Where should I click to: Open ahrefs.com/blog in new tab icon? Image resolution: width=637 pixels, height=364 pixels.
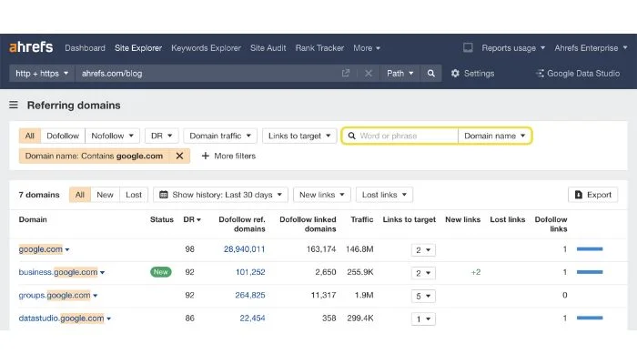(x=346, y=74)
